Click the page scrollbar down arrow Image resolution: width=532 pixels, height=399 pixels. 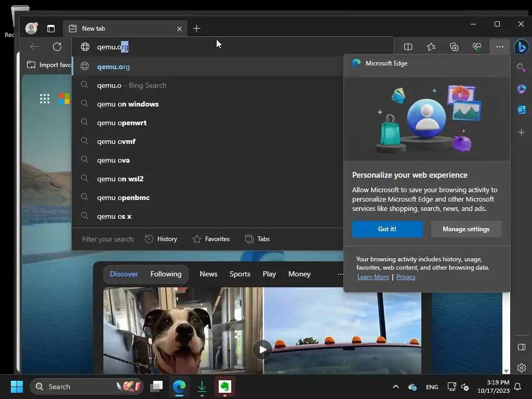click(506, 371)
